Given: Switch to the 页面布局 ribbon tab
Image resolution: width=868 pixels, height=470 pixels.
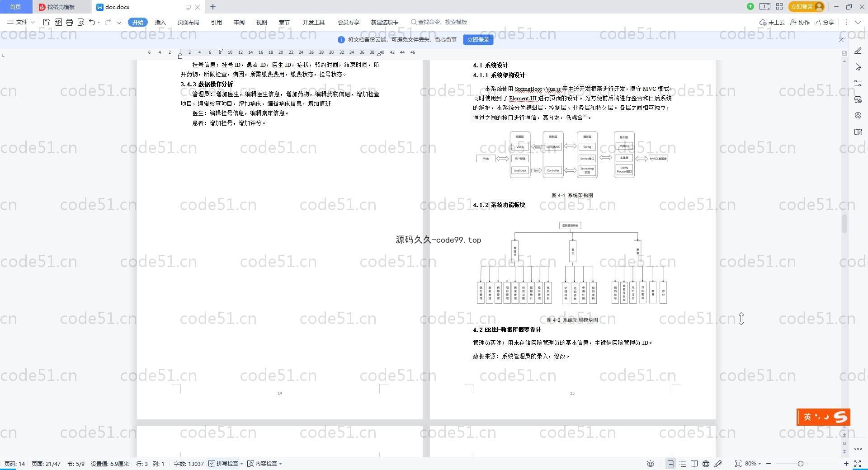Looking at the screenshot, I should click(x=188, y=22).
